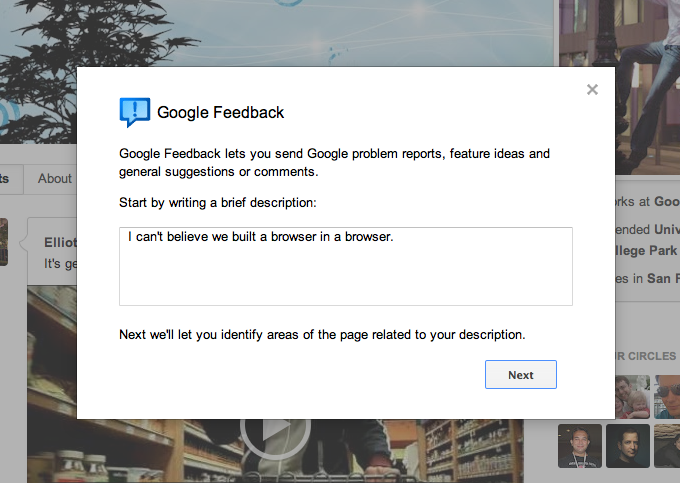
Task: Click the College Park text in profile sidebar
Action: (646, 251)
